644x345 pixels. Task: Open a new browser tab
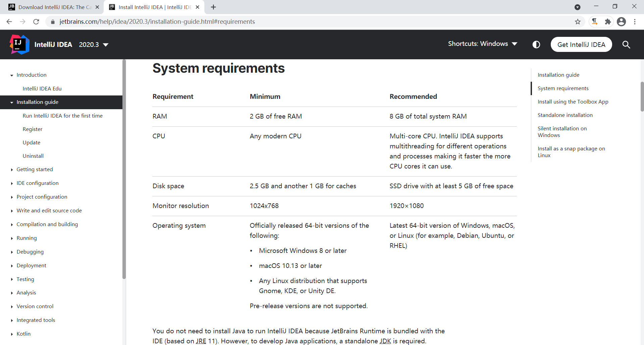tap(213, 7)
